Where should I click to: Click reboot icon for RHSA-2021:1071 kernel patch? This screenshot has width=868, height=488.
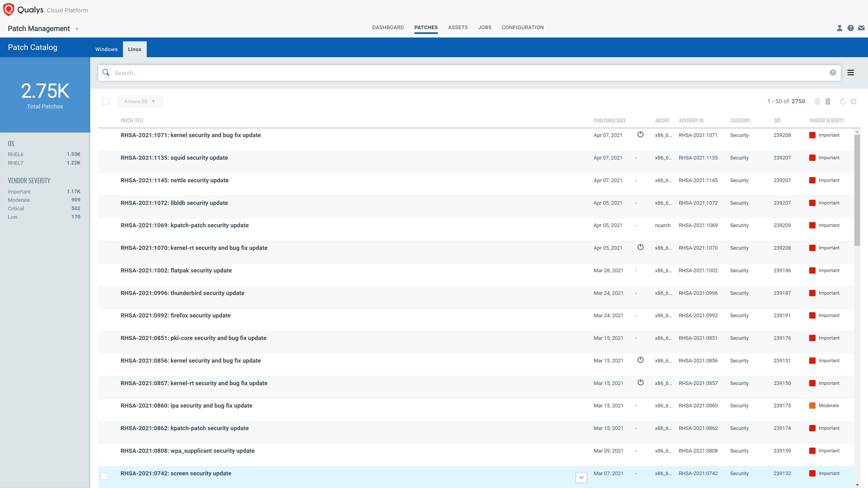(x=640, y=135)
